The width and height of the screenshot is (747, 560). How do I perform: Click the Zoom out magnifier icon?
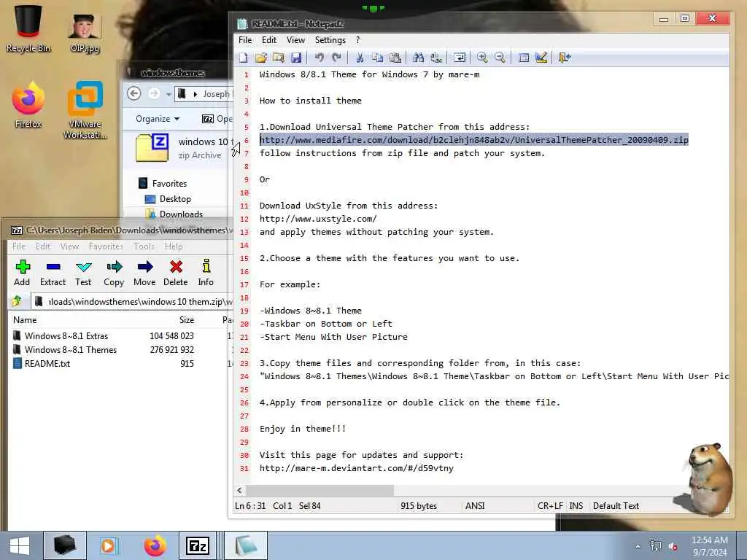click(500, 58)
